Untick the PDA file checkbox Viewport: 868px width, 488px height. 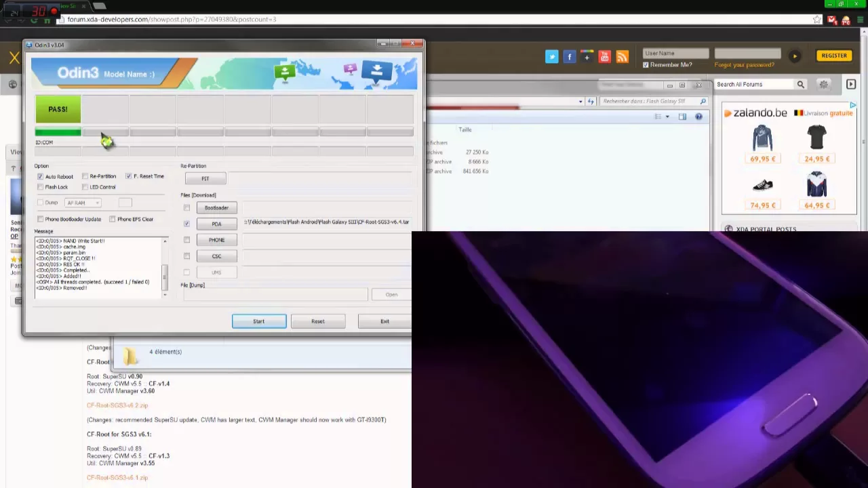(186, 224)
